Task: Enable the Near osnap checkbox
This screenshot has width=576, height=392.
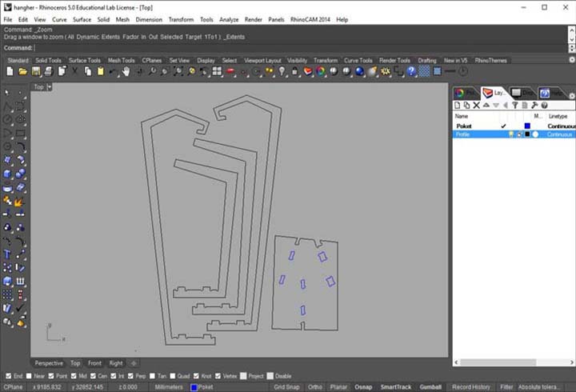Action: click(29, 376)
